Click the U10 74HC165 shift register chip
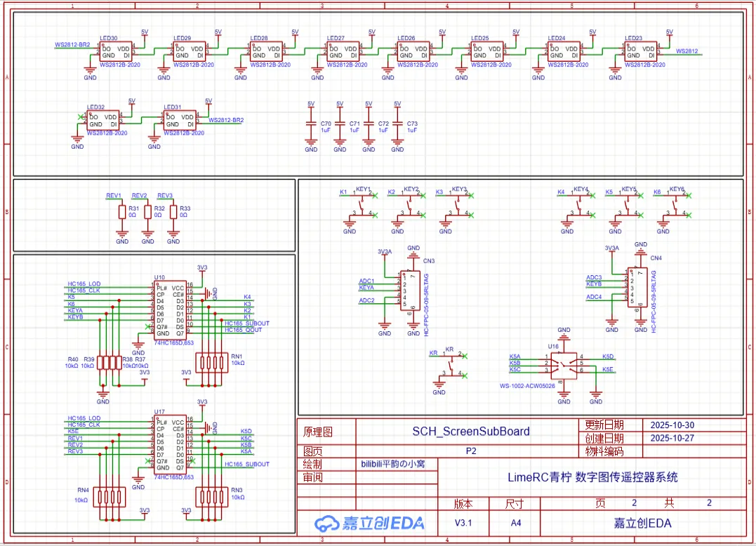Image resolution: width=756 pixels, height=546 pixels. coord(170,310)
